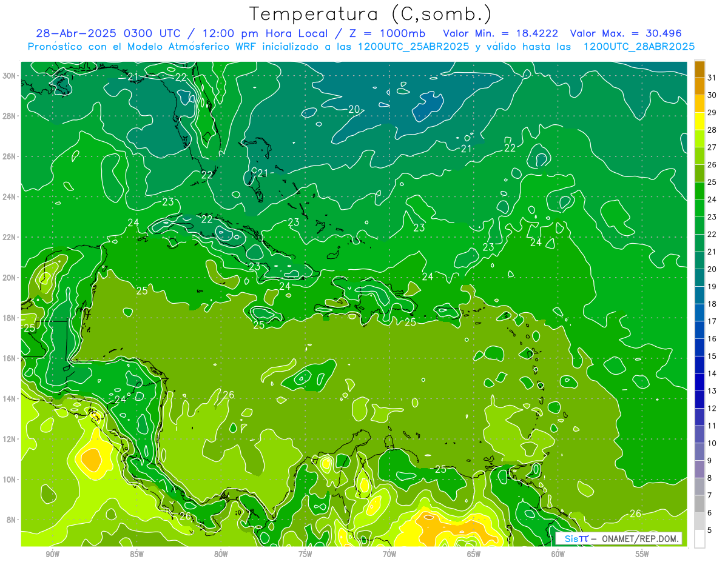Image resolution: width=728 pixels, height=562 pixels.
Task: Click the legend scale number 19
Action: pos(712,287)
